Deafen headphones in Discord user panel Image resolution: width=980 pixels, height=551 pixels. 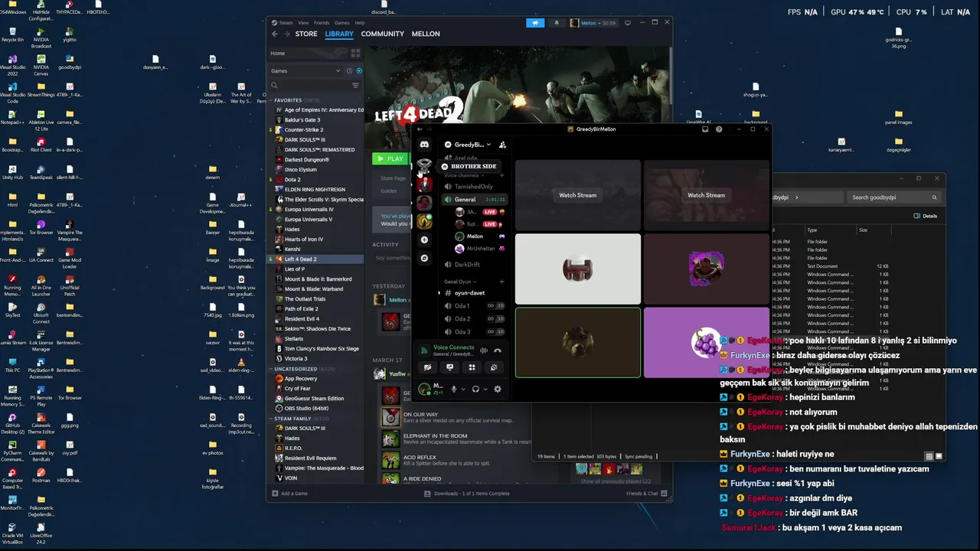pyautogui.click(x=475, y=389)
